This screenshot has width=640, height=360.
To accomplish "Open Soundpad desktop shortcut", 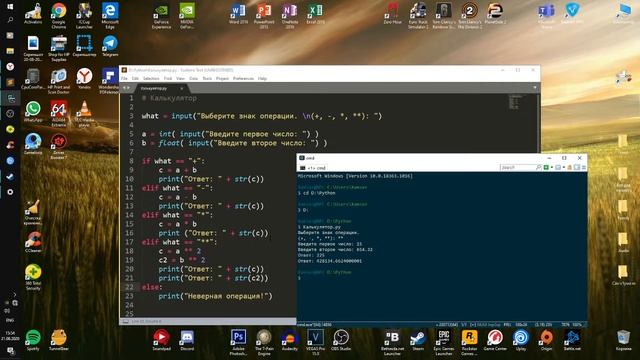I will [161, 340].
